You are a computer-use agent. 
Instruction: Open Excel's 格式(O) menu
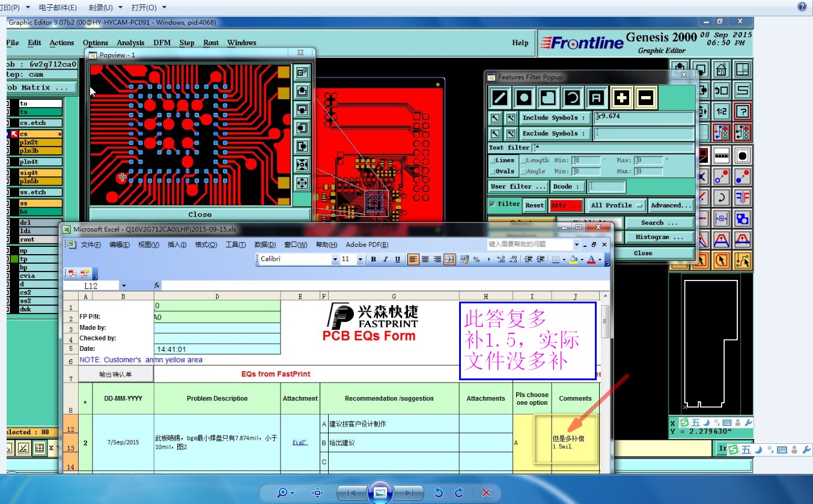pyautogui.click(x=206, y=244)
